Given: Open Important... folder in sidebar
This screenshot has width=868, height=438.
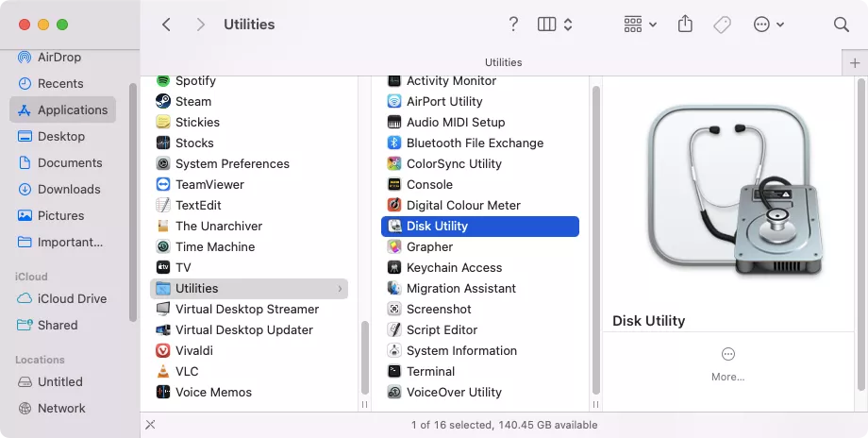Looking at the screenshot, I should [x=60, y=242].
